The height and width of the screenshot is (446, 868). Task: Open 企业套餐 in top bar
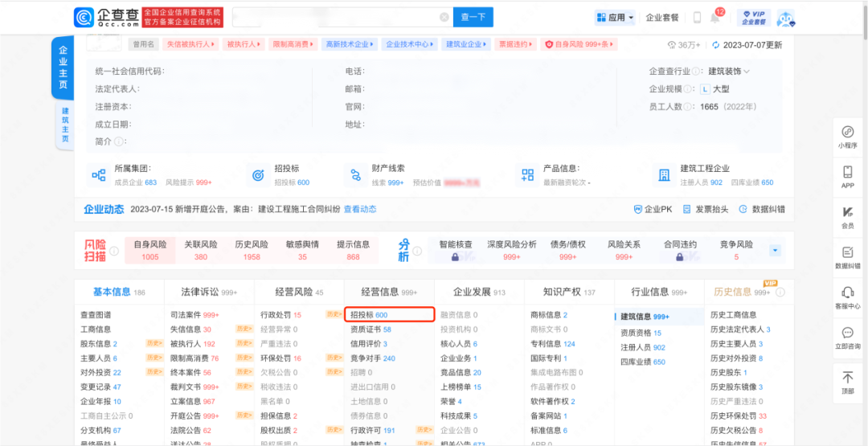click(x=662, y=18)
